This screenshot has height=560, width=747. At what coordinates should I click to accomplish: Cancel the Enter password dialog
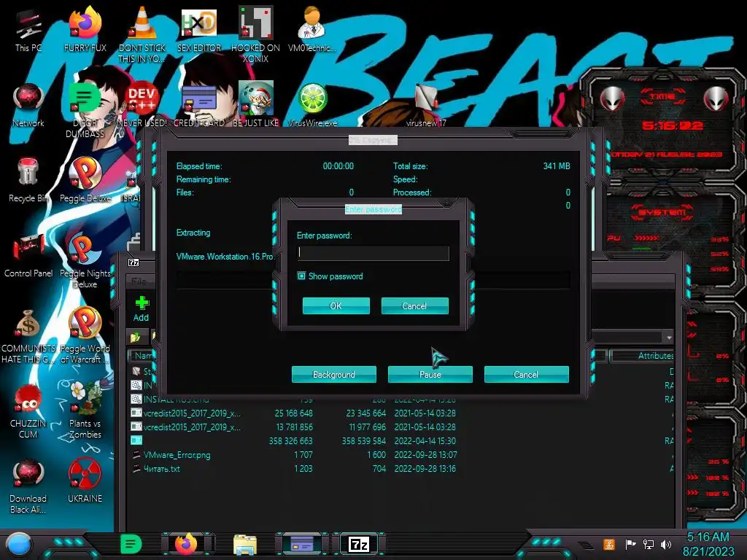pyautogui.click(x=414, y=306)
